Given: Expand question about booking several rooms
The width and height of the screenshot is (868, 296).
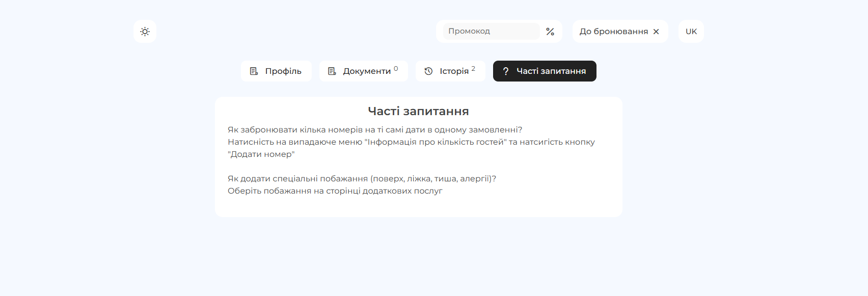Looking at the screenshot, I should 374,130.
